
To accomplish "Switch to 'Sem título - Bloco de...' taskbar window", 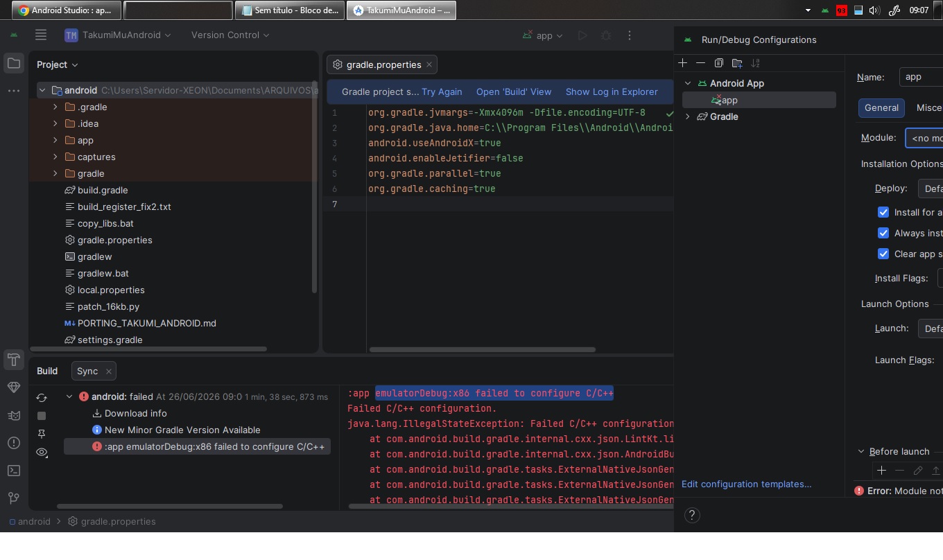I will click(291, 10).
